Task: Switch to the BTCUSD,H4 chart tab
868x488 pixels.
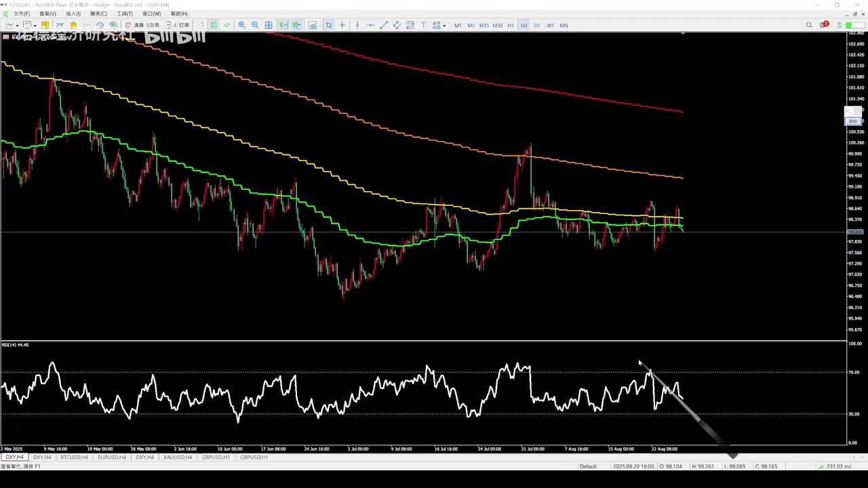Action: 74,457
